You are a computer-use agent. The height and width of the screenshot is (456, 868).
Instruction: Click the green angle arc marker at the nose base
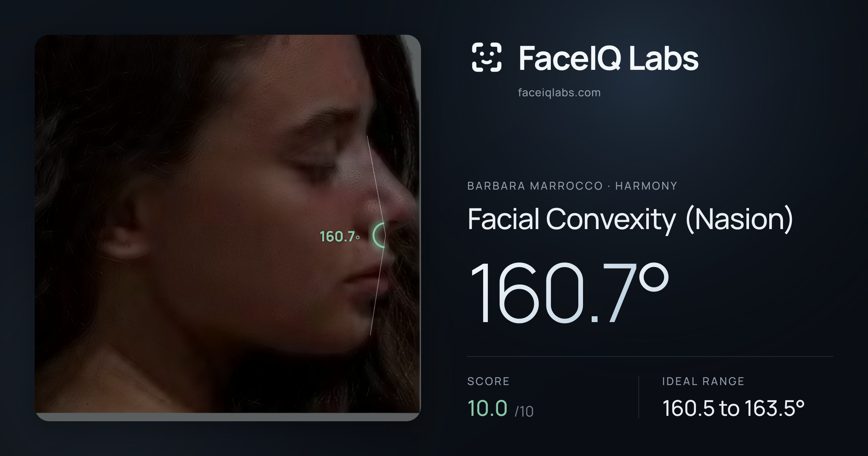click(x=379, y=235)
